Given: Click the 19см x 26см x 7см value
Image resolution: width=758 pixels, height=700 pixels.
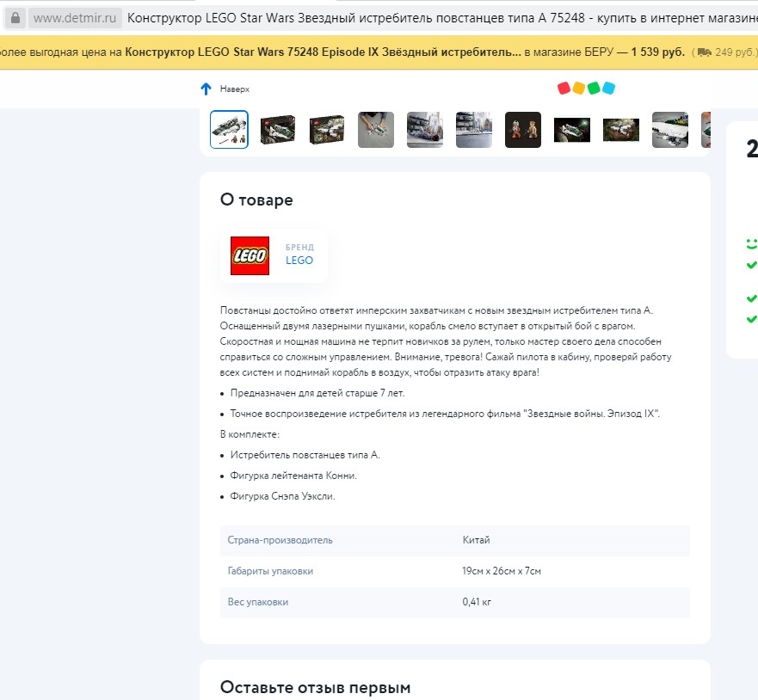Looking at the screenshot, I should point(502,571).
